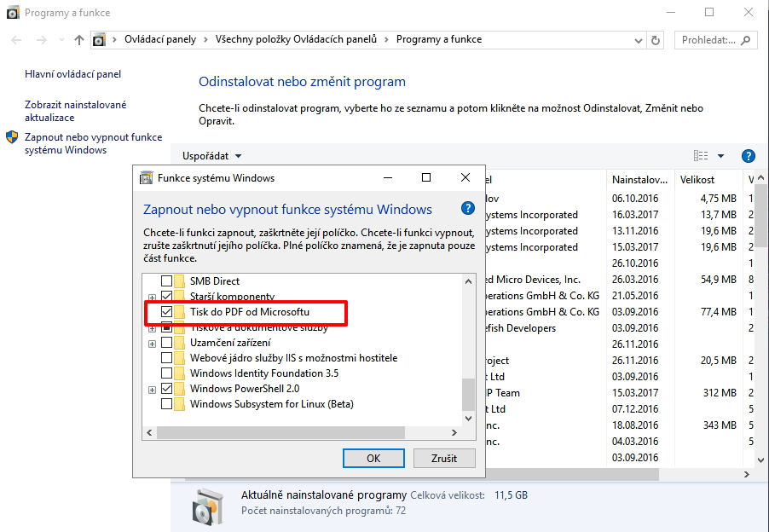Select program row with size 343 MB
Image resolution: width=769 pixels, height=532 pixels.
(x=619, y=425)
